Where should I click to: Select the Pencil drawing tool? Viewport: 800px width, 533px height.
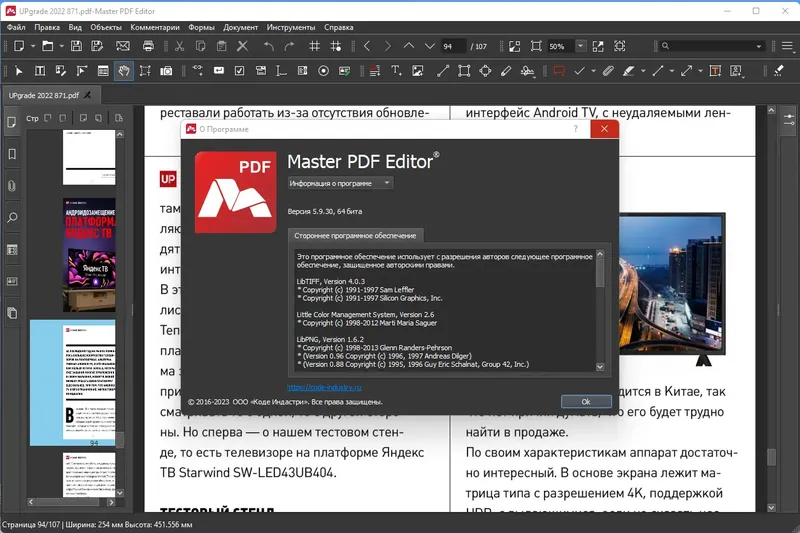click(506, 71)
